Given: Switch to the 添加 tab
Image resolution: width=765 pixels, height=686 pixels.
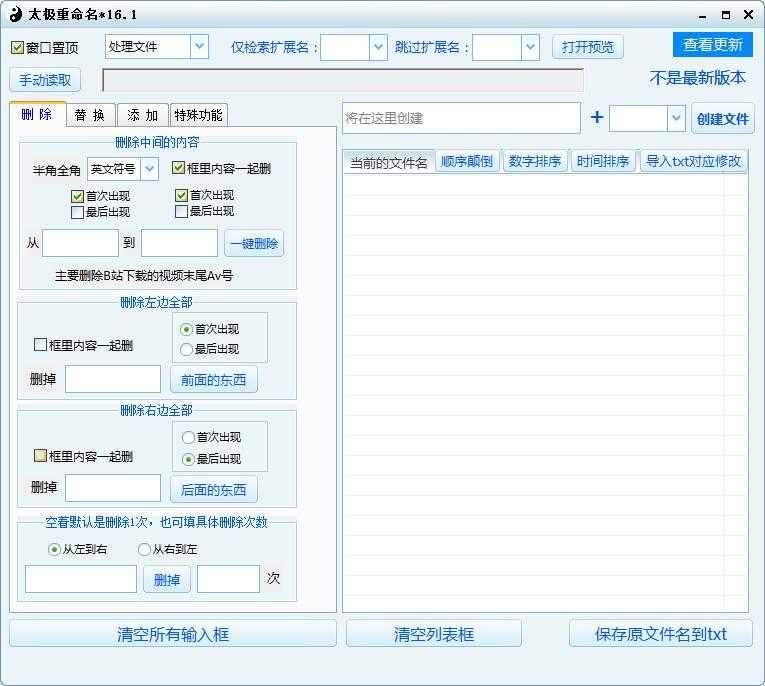Looking at the screenshot, I should pos(143,115).
